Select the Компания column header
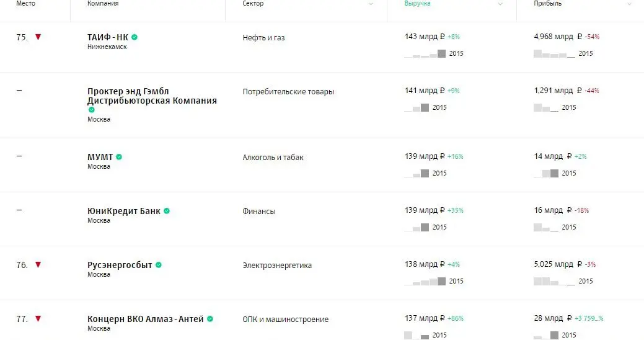 [103, 4]
